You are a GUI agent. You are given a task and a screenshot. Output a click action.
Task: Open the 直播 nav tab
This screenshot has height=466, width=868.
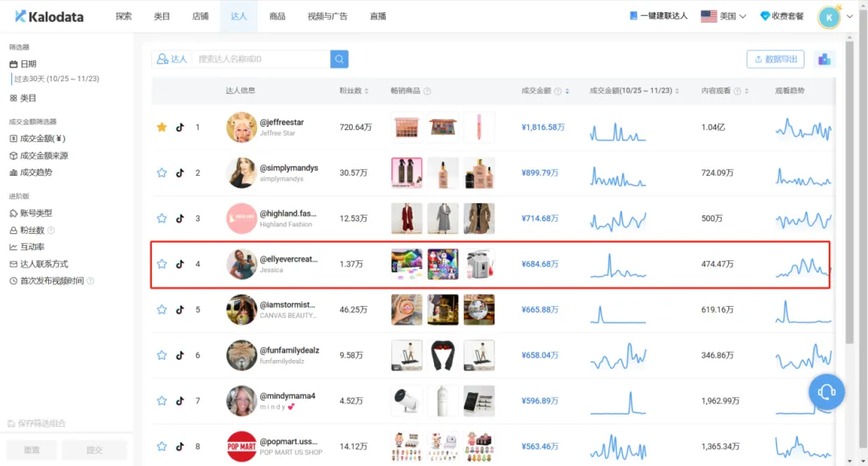[x=378, y=17]
